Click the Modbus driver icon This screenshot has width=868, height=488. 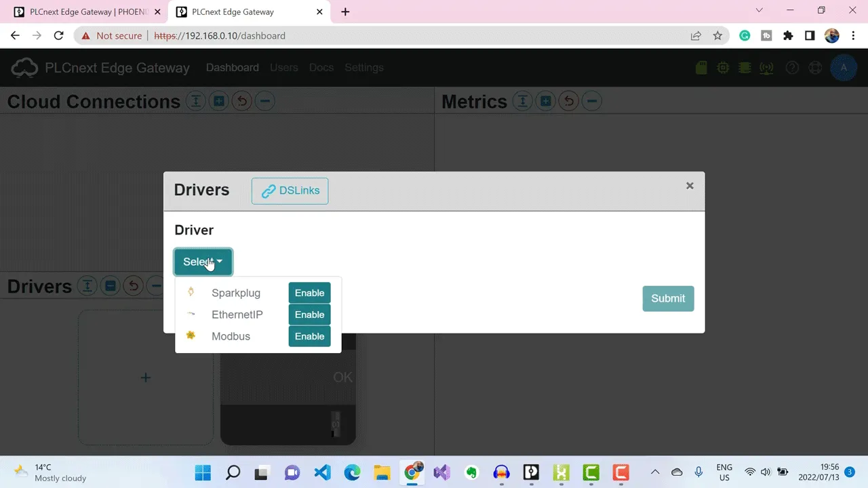coord(191,335)
